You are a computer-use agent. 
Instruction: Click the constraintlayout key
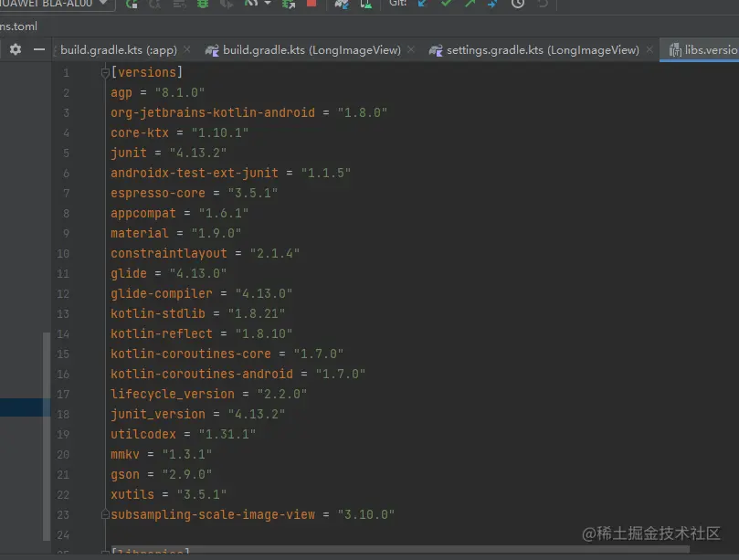(x=169, y=254)
